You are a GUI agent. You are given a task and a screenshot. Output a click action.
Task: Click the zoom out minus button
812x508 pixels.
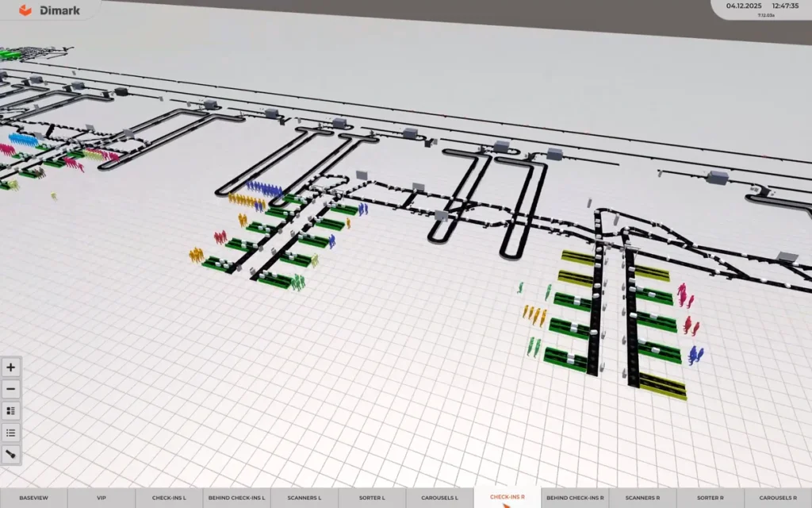click(x=11, y=389)
